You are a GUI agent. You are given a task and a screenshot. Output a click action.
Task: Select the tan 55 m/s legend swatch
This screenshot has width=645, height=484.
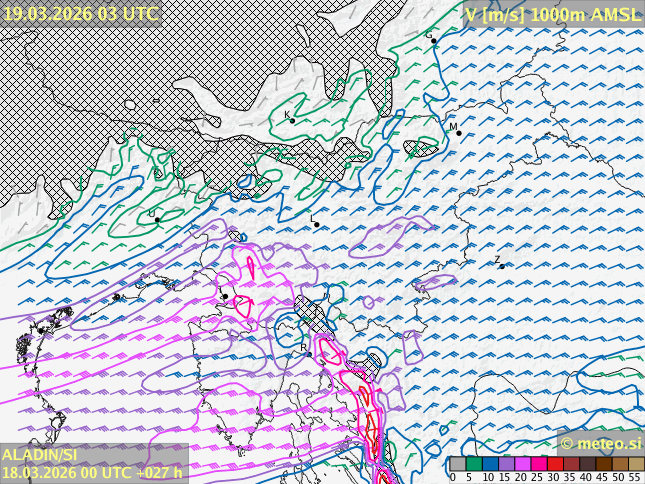click(x=636, y=464)
